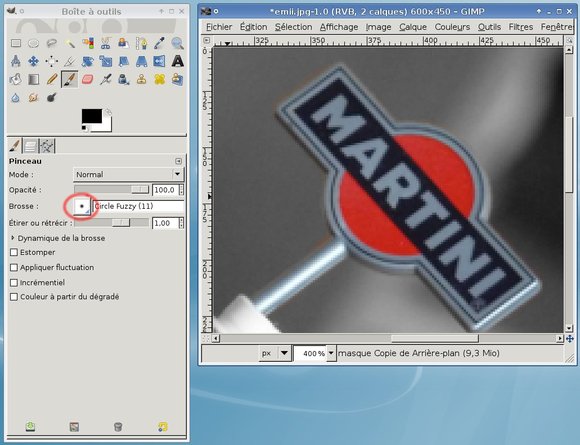Enable Appliquer fluctuation checkbox
Viewport: 580px width, 445px height.
tap(14, 267)
